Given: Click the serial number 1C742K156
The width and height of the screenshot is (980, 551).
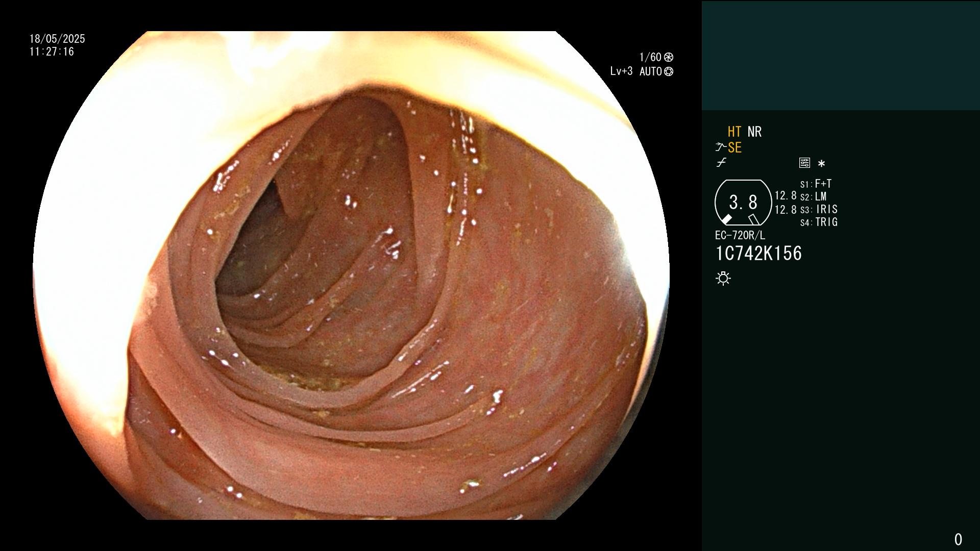Looking at the screenshot, I should point(759,254).
